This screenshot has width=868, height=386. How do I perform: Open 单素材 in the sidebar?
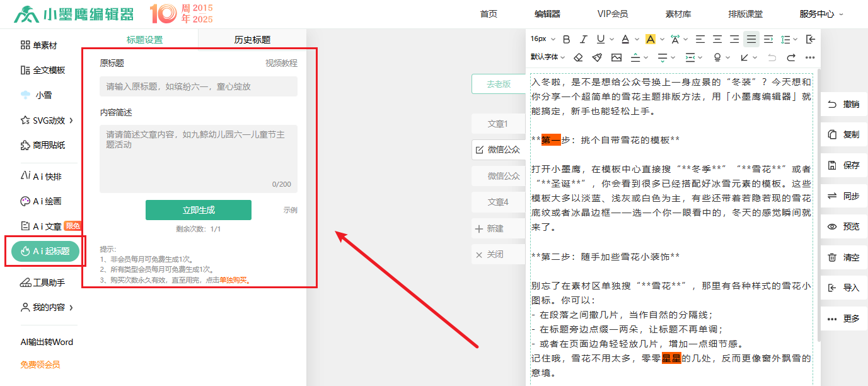pos(38,45)
